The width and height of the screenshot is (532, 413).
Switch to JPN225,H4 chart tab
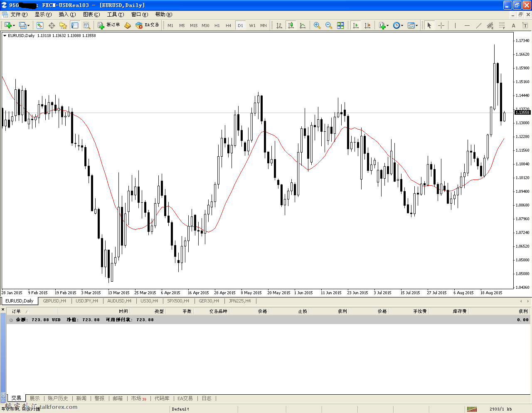[240, 301]
